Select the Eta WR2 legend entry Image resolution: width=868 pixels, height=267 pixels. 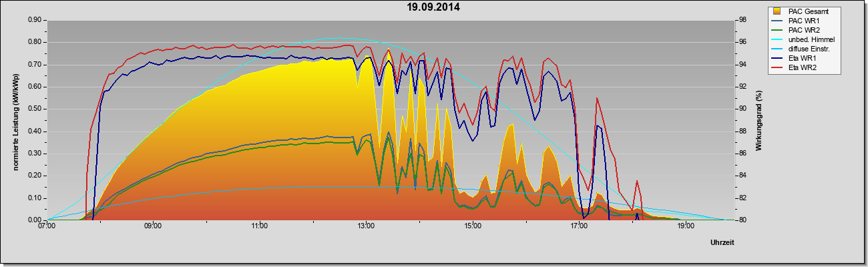click(x=803, y=67)
